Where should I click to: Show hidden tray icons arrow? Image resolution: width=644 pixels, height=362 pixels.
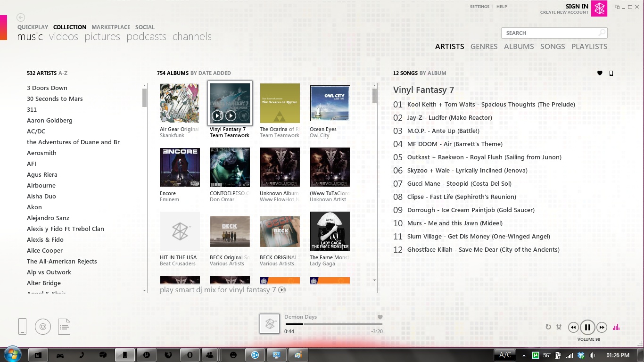[524, 355]
